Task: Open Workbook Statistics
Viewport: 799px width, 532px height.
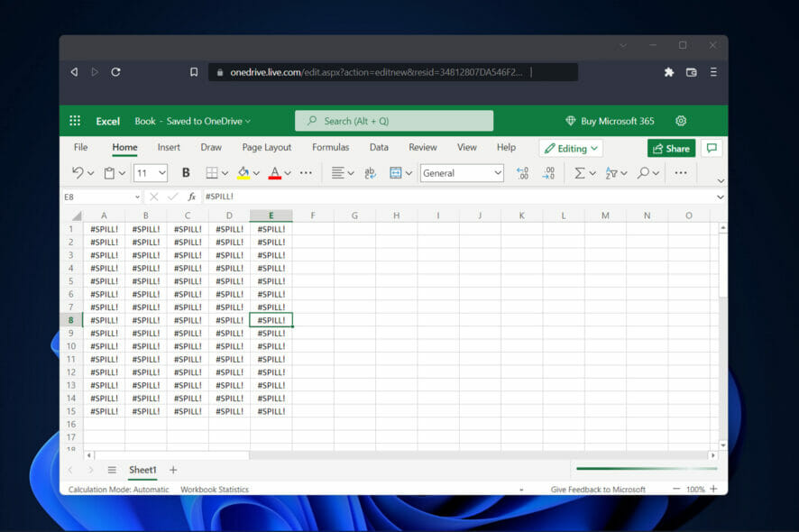Action: [x=215, y=490]
